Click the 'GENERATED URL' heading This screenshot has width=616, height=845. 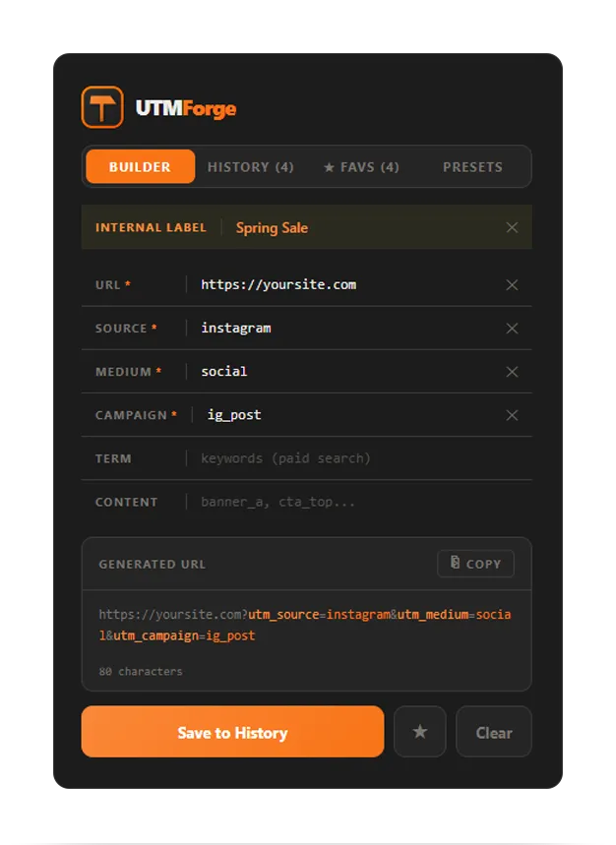coord(152,565)
